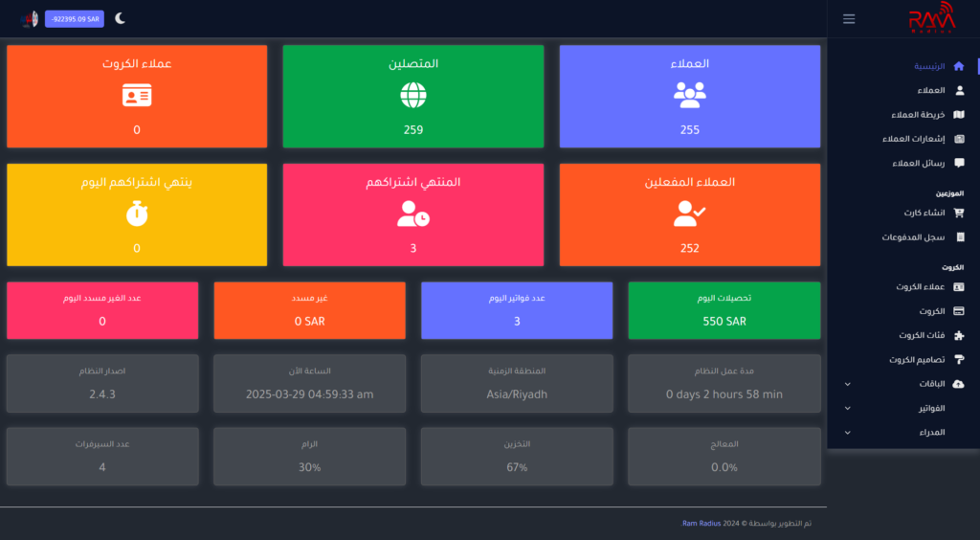This screenshot has height=540, width=980.
Task: Toggle dark mode with the moon icon
Action: [x=120, y=18]
